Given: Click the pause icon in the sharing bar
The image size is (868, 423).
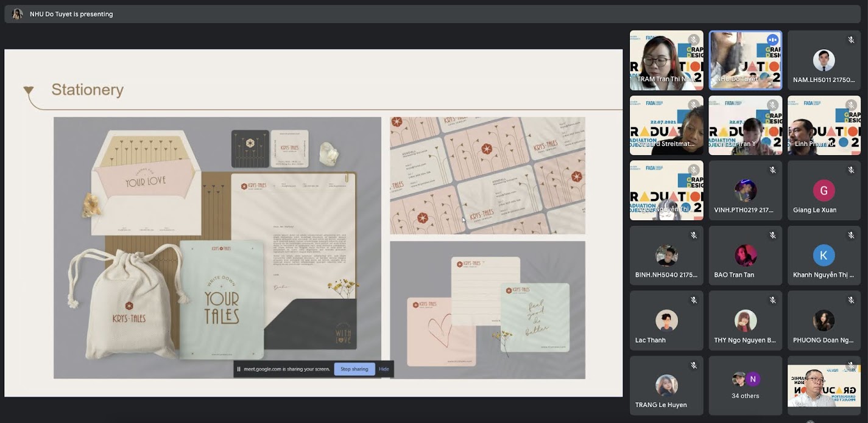Looking at the screenshot, I should 239,369.
